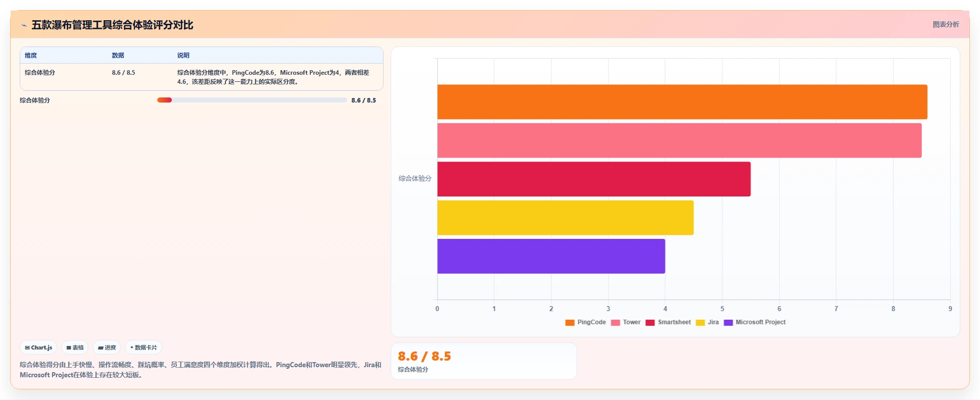Click the yellow Jira legend swatch
This screenshot has width=980, height=400.
[x=701, y=323]
